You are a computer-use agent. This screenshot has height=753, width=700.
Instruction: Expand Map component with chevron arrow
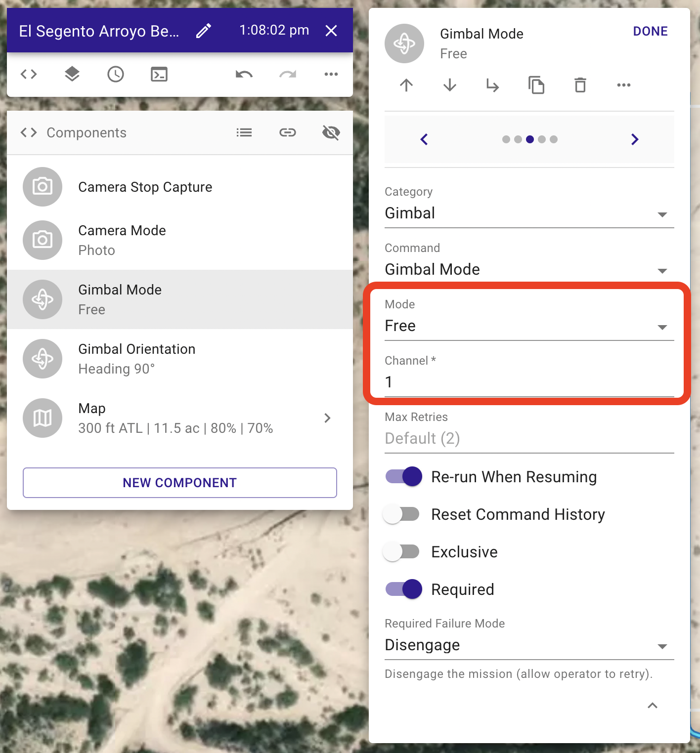[x=327, y=418]
